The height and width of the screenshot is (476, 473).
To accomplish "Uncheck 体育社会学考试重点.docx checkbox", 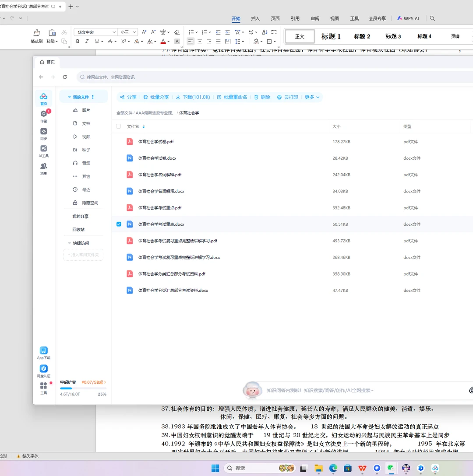I will (x=119, y=224).
